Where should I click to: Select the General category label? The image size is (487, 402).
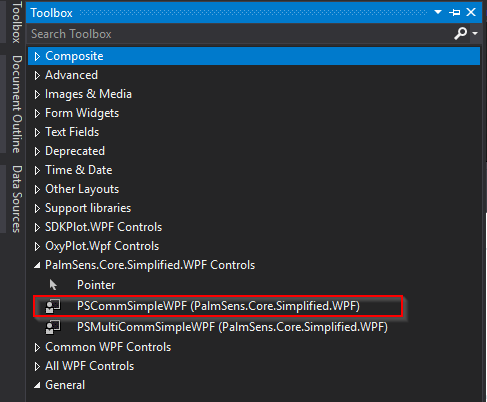pyautogui.click(x=65, y=385)
